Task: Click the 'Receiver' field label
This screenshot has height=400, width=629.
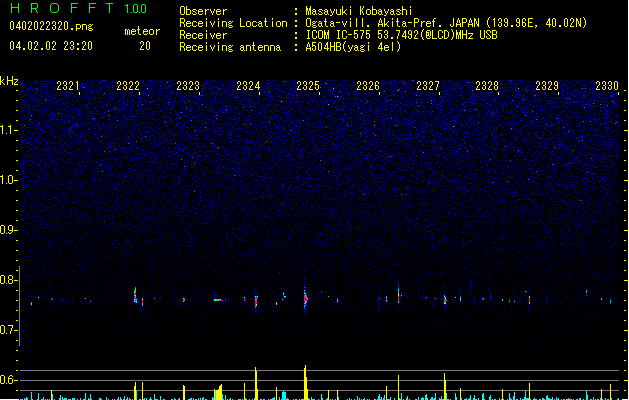Action: [203, 35]
